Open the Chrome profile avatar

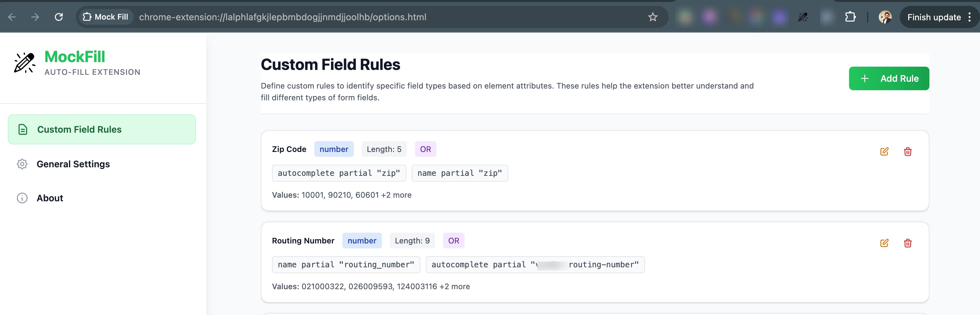885,17
